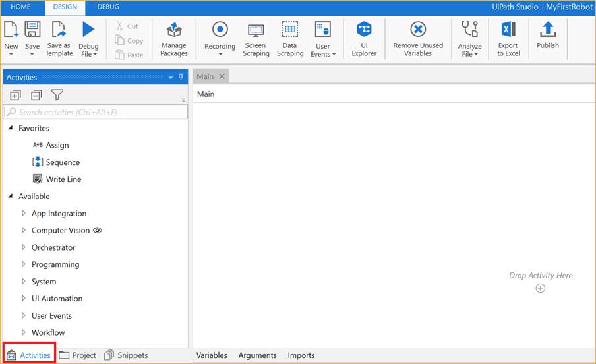Expand App Integration category
This screenshot has width=596, height=364.
pos(24,213)
